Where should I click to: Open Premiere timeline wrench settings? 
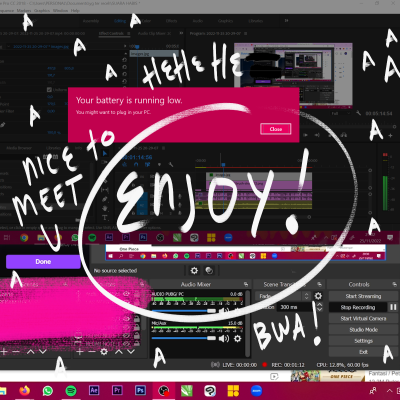click(x=171, y=164)
